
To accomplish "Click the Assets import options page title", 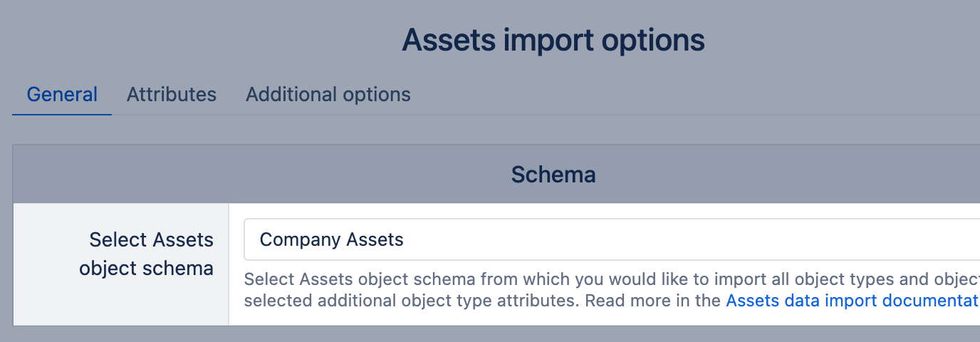I will [x=553, y=40].
